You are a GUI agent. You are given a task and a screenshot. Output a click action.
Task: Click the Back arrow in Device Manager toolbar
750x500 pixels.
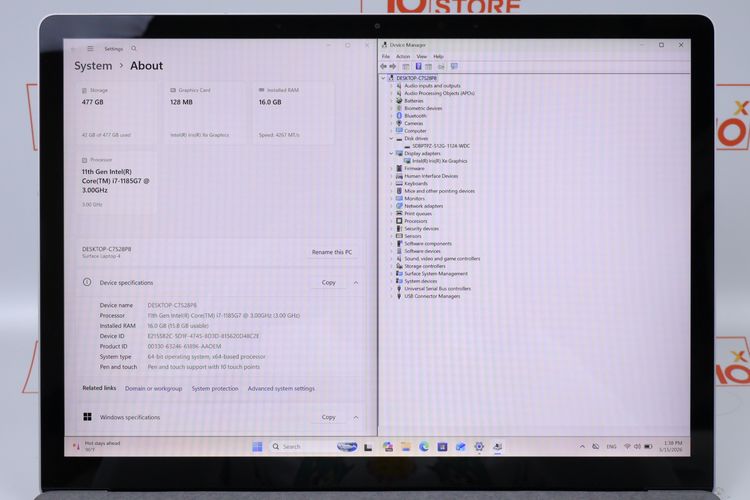click(x=384, y=67)
